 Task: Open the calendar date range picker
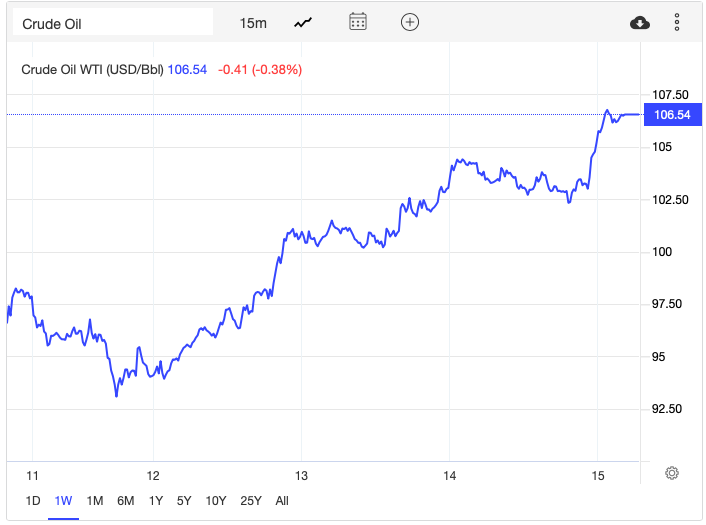358,22
